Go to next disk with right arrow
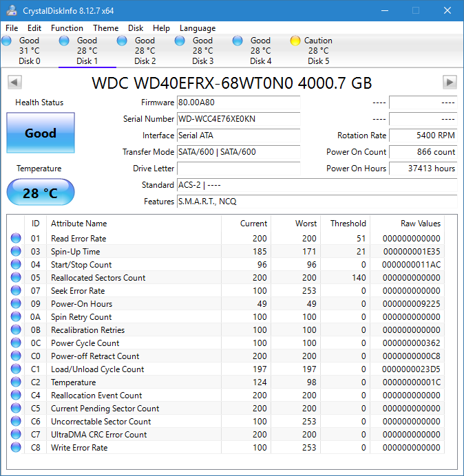The width and height of the screenshot is (464, 476). click(x=450, y=83)
